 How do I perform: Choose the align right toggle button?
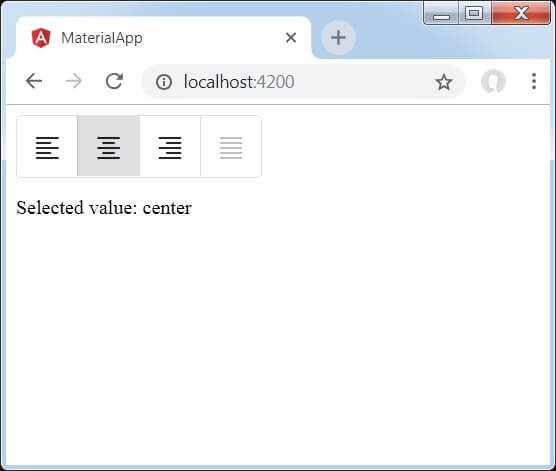(x=170, y=146)
